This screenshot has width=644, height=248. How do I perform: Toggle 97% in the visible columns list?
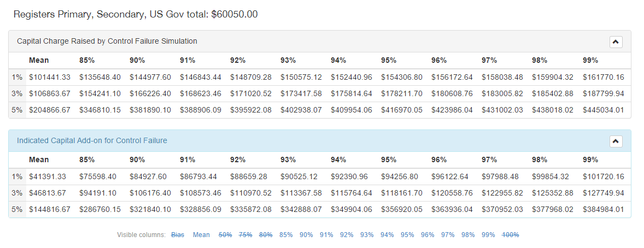click(x=448, y=235)
